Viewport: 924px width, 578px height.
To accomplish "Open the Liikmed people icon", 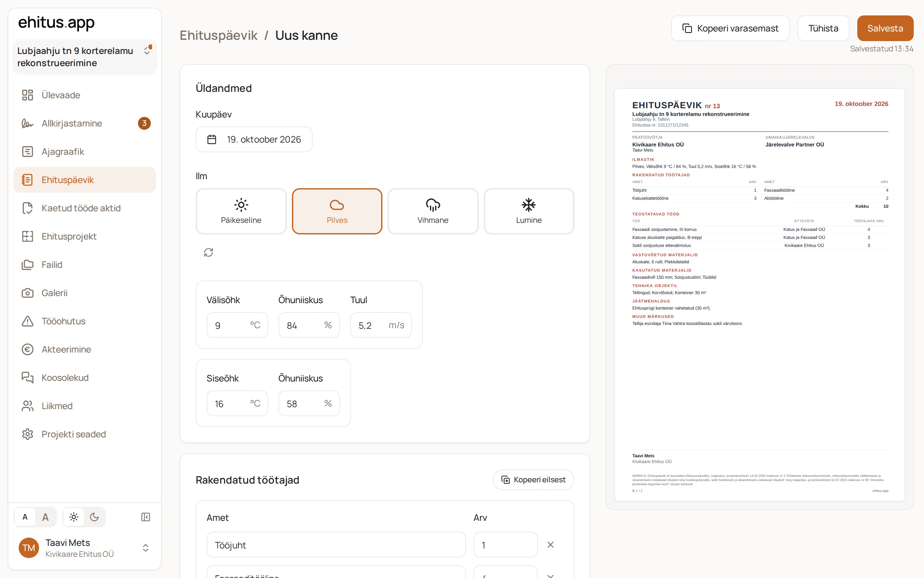I will (x=28, y=406).
